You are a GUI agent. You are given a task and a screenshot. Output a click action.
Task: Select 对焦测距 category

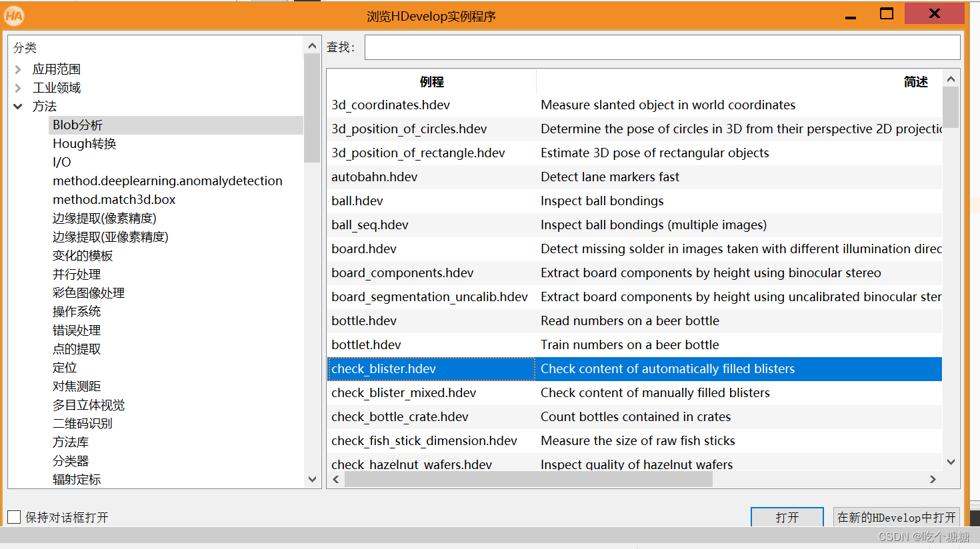click(77, 386)
